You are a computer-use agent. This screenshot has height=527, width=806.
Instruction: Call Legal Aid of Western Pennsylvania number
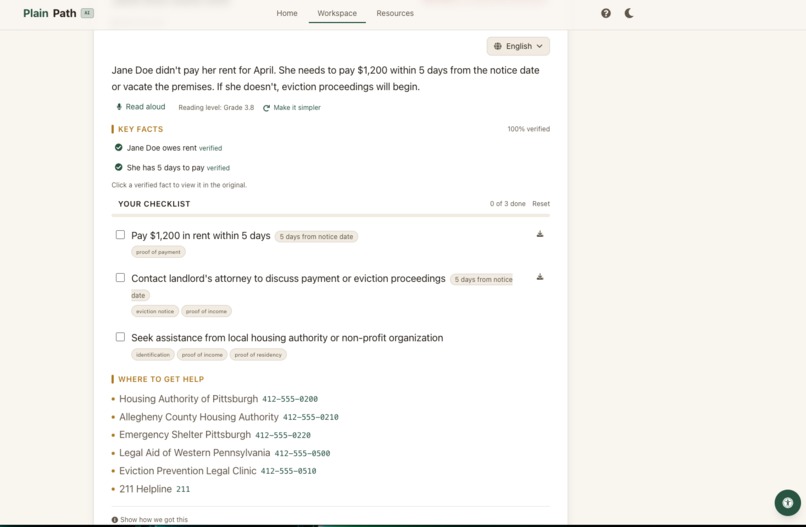[x=302, y=453]
